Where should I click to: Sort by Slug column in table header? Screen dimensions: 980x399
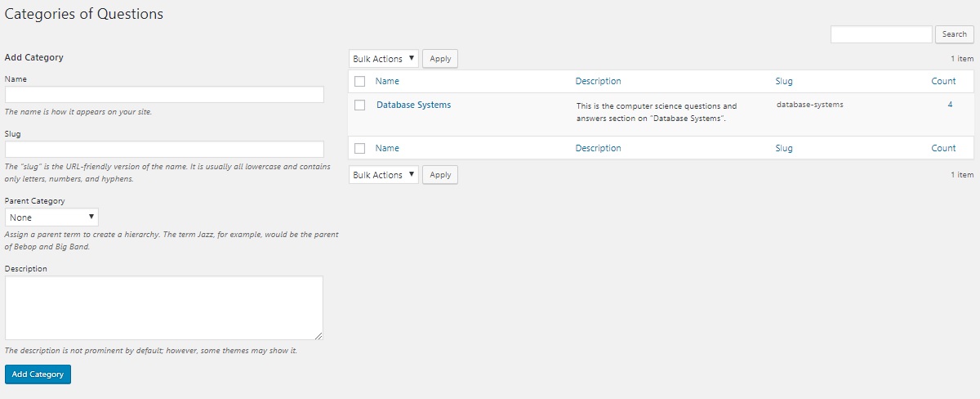click(783, 81)
